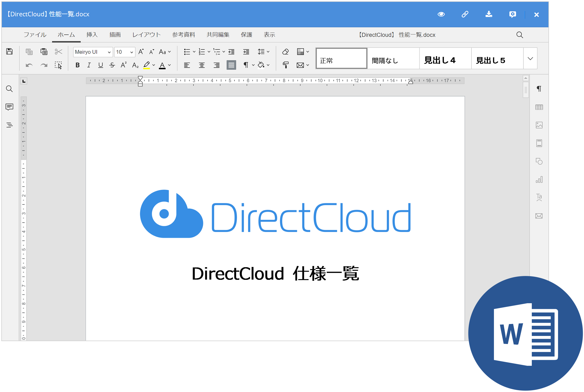
Task: Open mail merge settings in right sidebar
Action: (x=539, y=216)
